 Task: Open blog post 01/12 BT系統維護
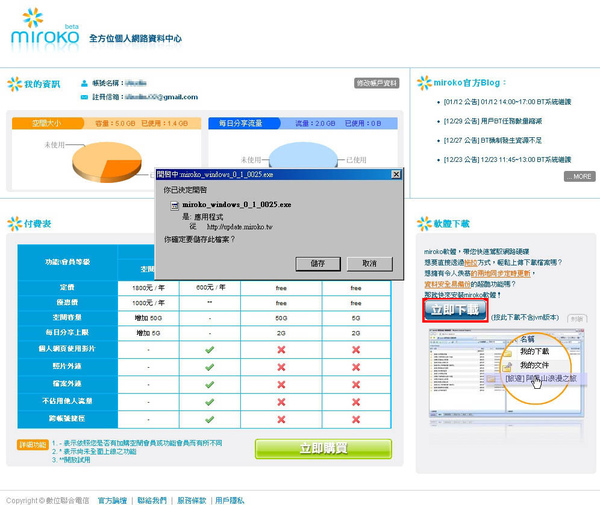pyautogui.click(x=507, y=102)
